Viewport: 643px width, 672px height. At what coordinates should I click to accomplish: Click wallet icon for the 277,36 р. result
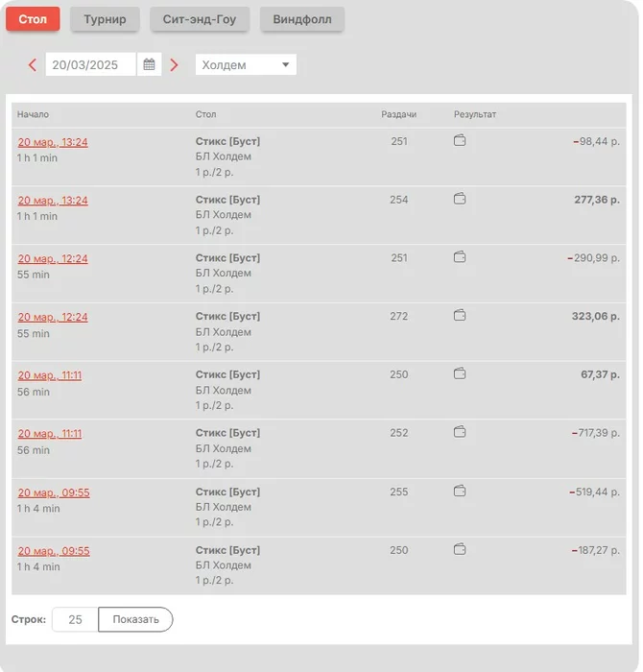pos(460,200)
